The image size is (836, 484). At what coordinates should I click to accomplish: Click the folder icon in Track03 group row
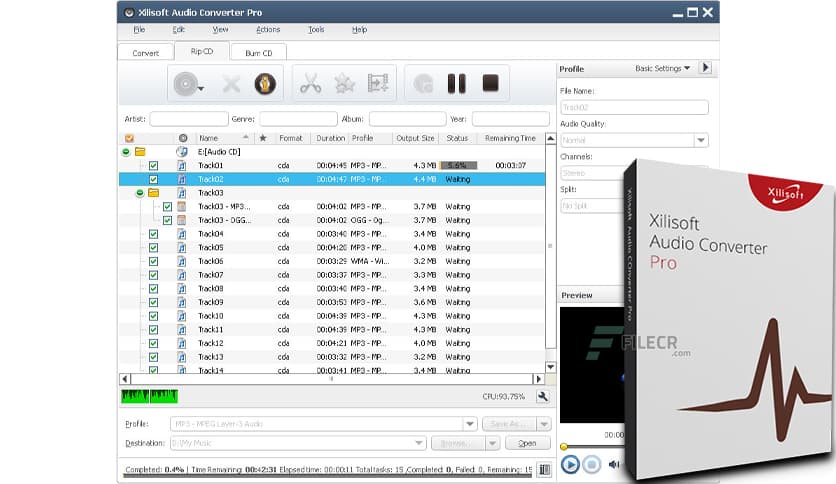(x=154, y=193)
